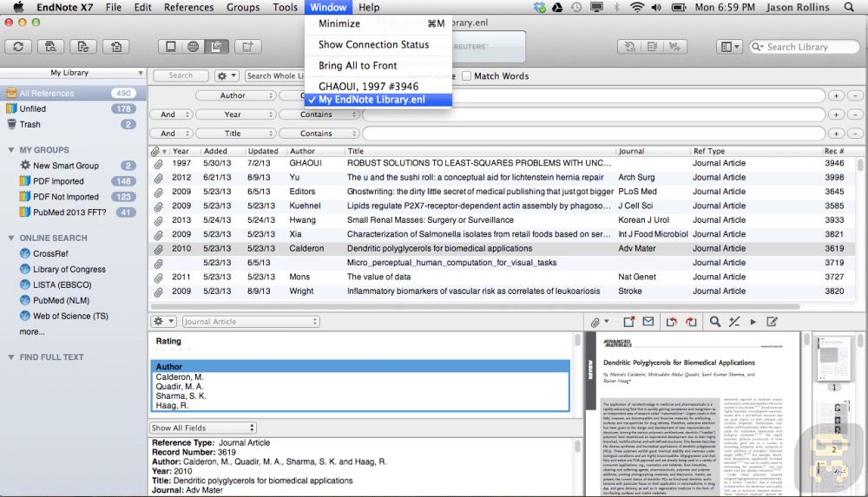The image size is (868, 497).
Task: Click the annotate PDF pencil icon
Action: (x=772, y=322)
